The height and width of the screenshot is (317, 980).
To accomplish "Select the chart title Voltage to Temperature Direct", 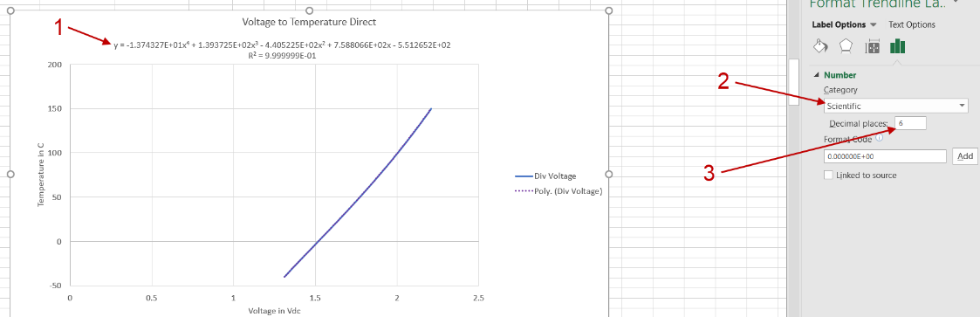I will 310,22.
